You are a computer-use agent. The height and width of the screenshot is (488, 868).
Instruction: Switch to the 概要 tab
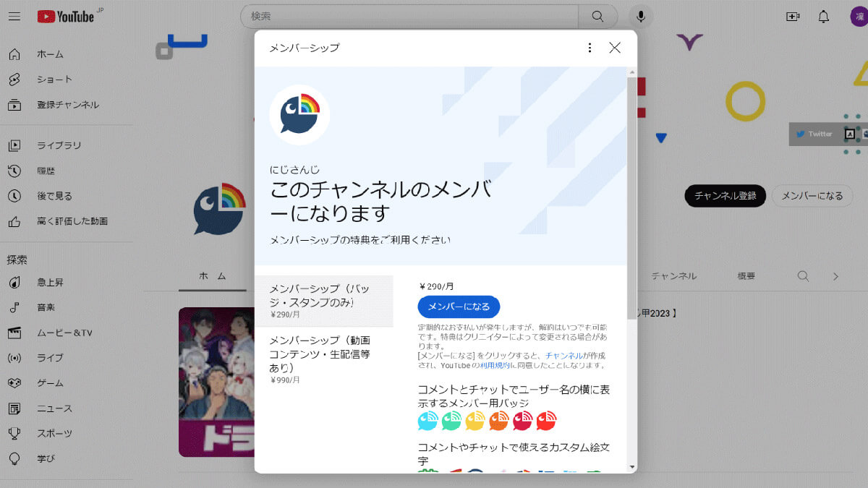tap(746, 276)
